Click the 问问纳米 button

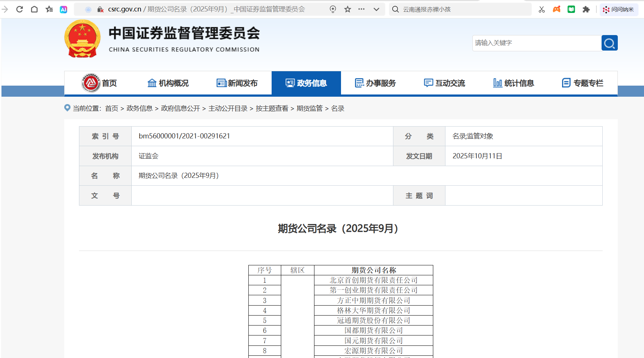coord(618,10)
